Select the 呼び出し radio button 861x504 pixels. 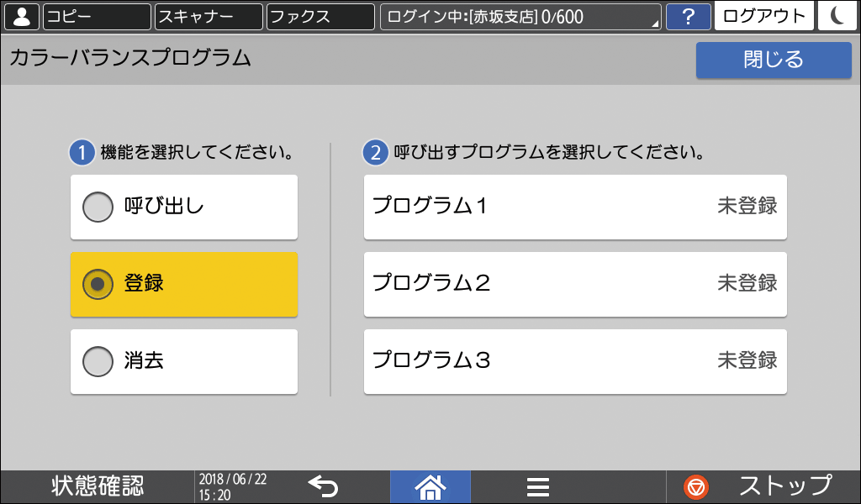[183, 207]
